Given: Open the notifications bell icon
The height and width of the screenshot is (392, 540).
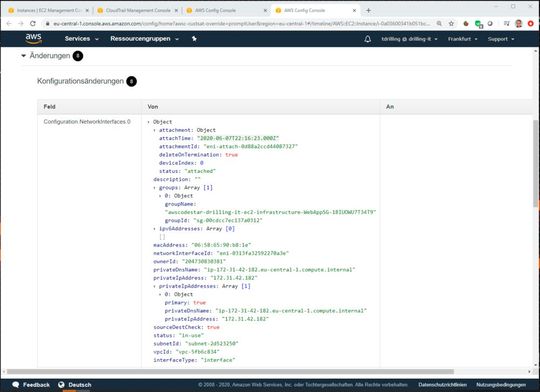Looking at the screenshot, I should pos(367,39).
